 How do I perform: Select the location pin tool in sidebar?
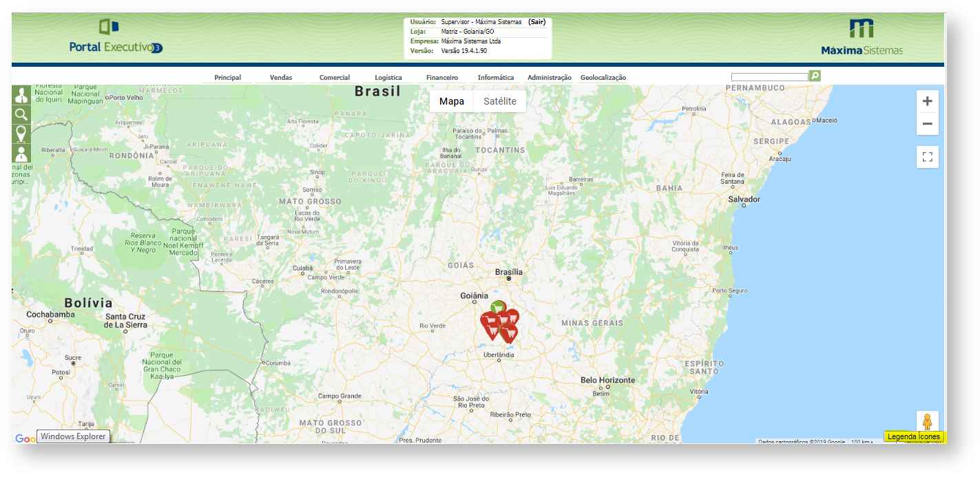click(x=21, y=134)
